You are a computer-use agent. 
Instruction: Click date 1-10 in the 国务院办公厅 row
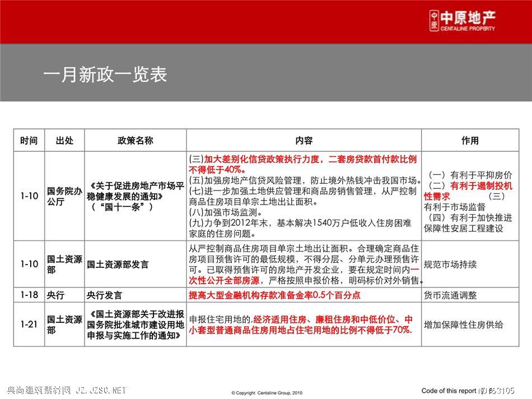tap(29, 196)
